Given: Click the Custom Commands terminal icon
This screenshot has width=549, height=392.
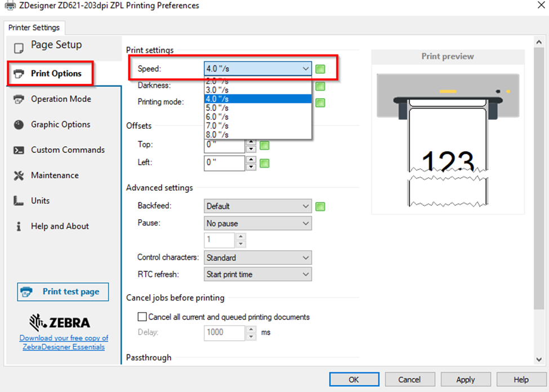Looking at the screenshot, I should pyautogui.click(x=19, y=150).
